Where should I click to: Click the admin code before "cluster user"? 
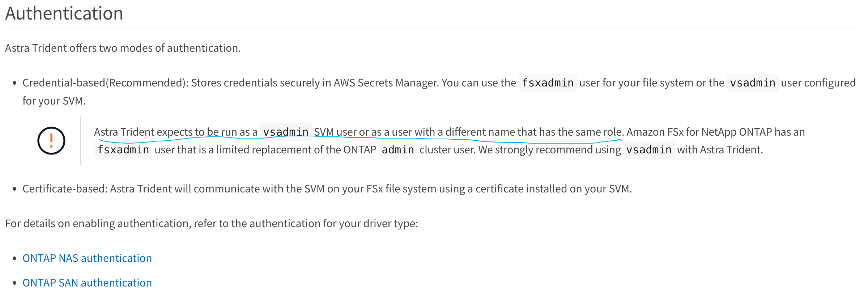click(398, 150)
